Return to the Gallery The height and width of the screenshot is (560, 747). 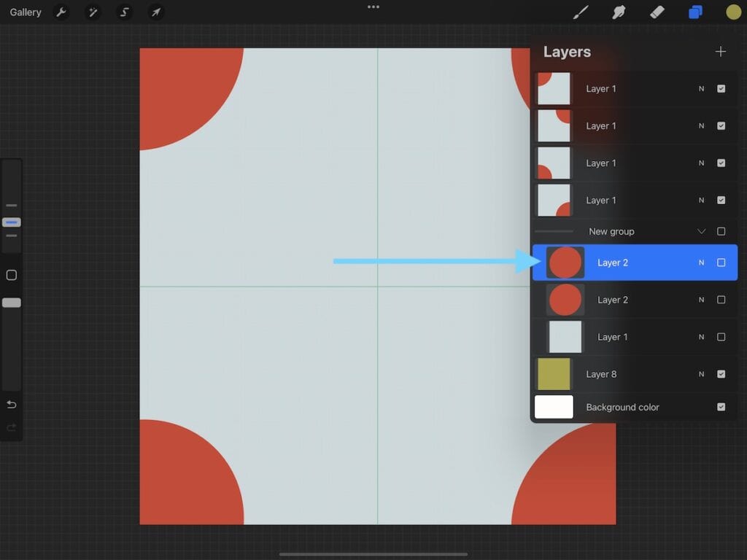pos(25,12)
